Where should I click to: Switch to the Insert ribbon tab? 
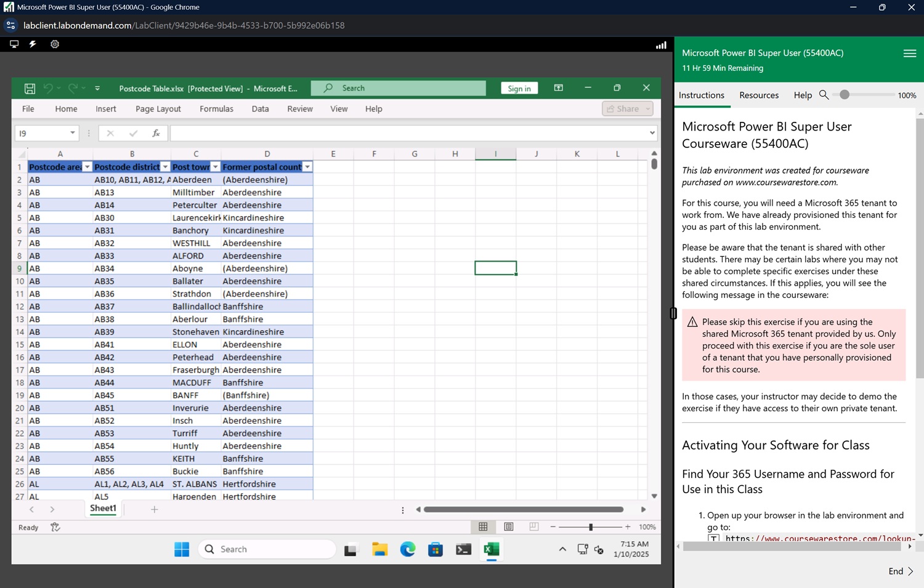click(106, 108)
